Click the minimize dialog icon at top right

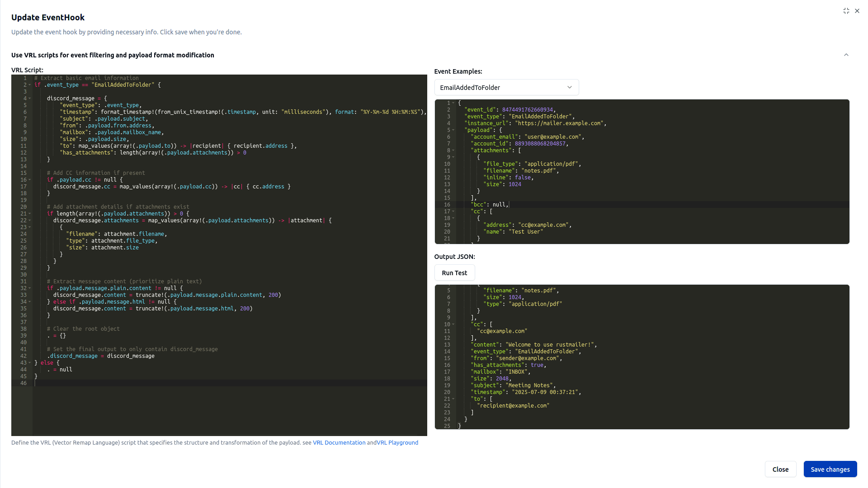pos(846,11)
